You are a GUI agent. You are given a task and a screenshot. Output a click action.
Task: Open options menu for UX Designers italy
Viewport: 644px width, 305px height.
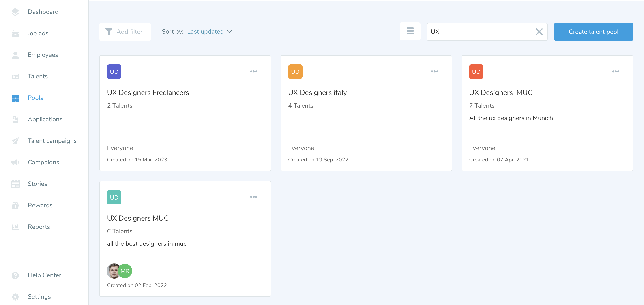(434, 71)
